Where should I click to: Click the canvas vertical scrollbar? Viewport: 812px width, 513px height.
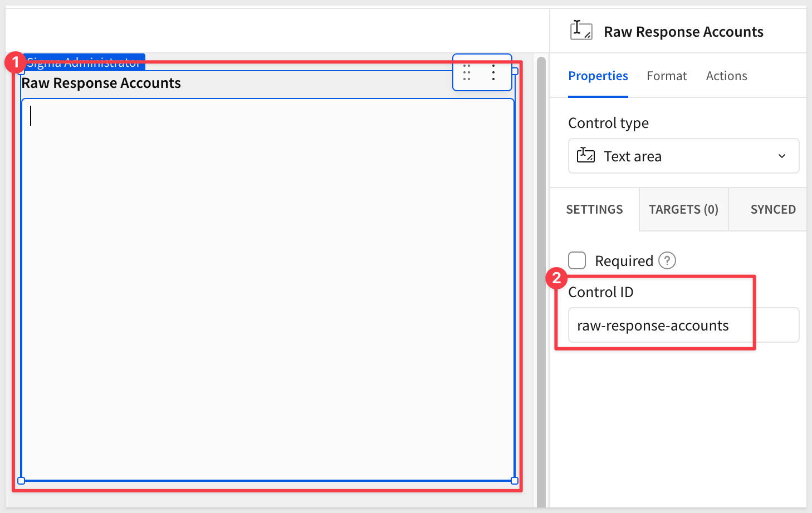pyautogui.click(x=541, y=278)
